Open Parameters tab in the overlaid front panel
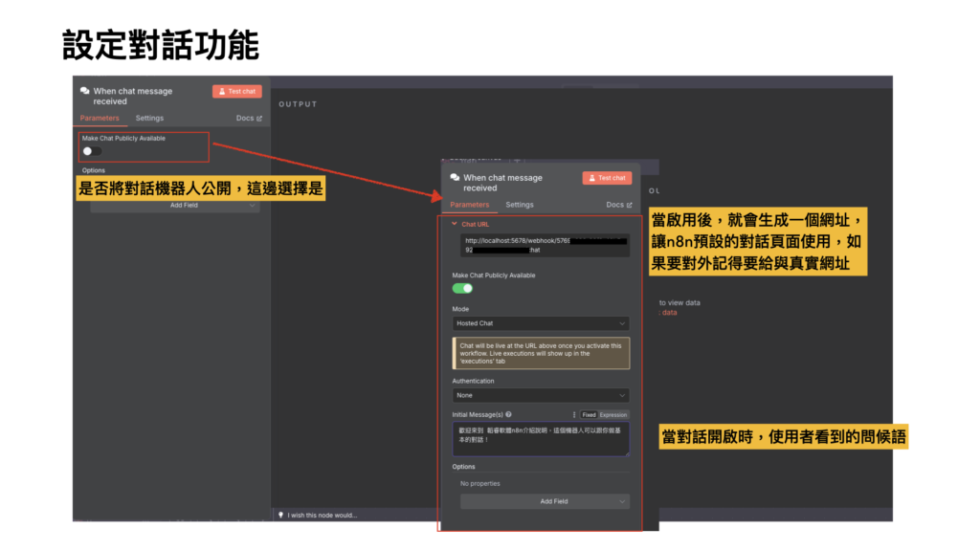Image resolution: width=980 pixels, height=551 pixels. coord(469,205)
